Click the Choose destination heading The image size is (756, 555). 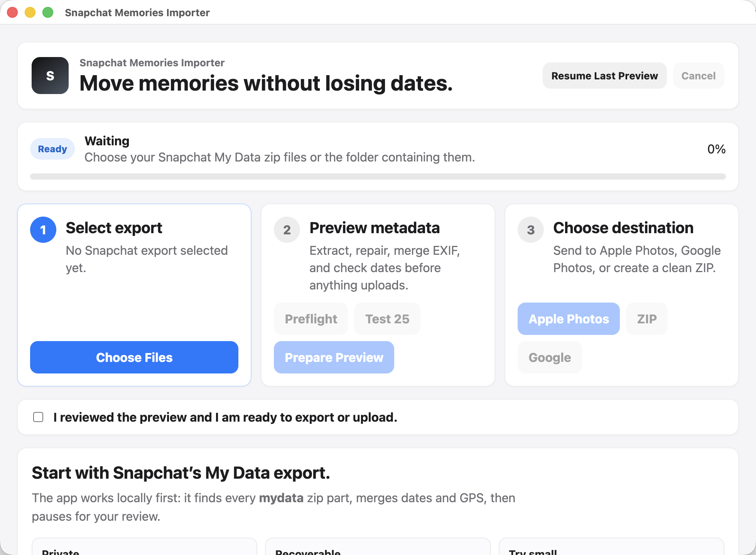(623, 228)
